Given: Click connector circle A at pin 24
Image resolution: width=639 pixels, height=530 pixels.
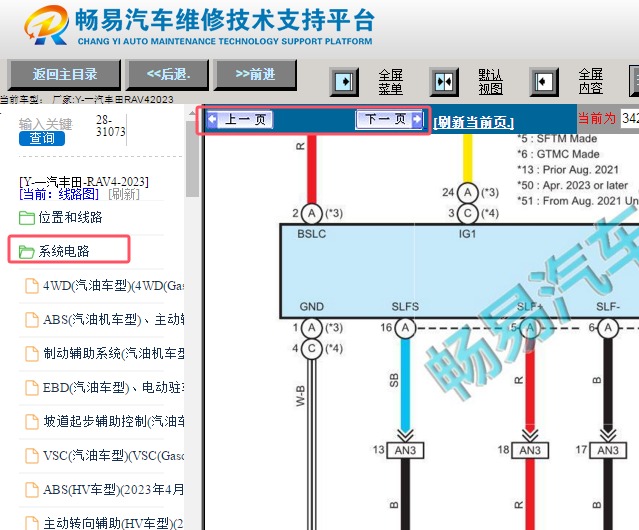Looking at the screenshot, I should click(467, 192).
